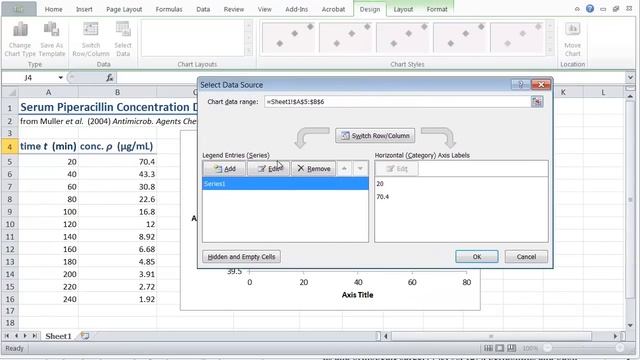Viewport: 640px width, 360px height.
Task: Click Save As Template icon
Action: click(51, 31)
